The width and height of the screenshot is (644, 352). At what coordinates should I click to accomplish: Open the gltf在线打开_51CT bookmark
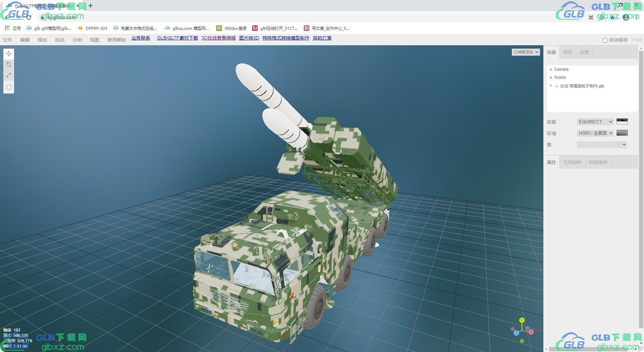[x=275, y=28]
